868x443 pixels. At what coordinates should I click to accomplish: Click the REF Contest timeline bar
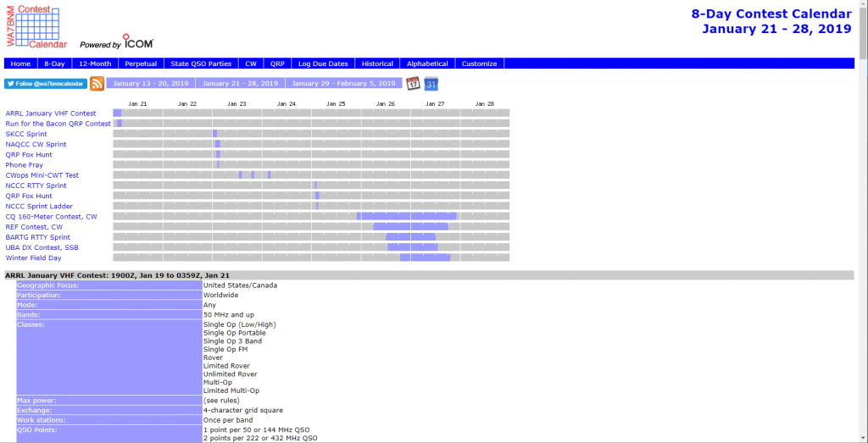[410, 227]
